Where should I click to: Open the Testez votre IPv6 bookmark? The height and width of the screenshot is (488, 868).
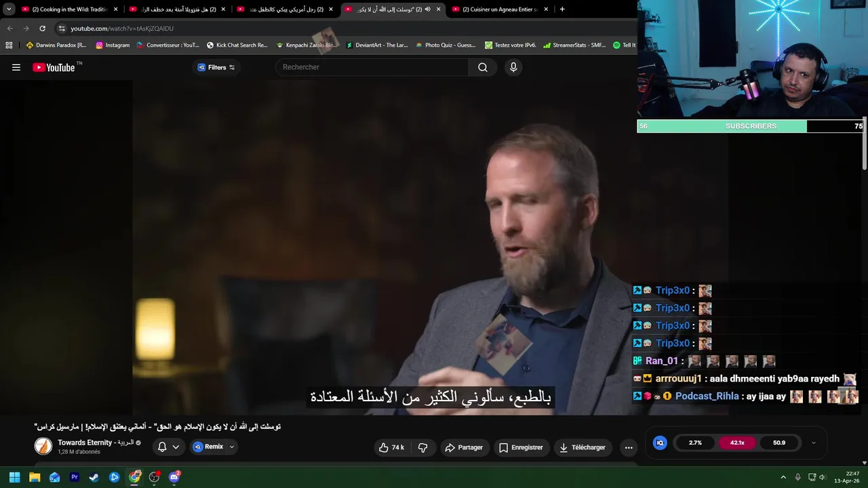pos(511,45)
